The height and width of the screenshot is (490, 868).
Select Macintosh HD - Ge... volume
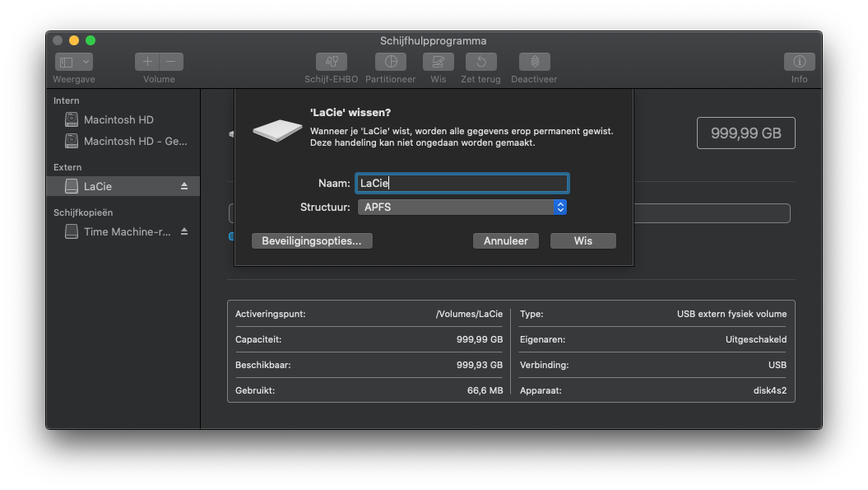coord(123,142)
